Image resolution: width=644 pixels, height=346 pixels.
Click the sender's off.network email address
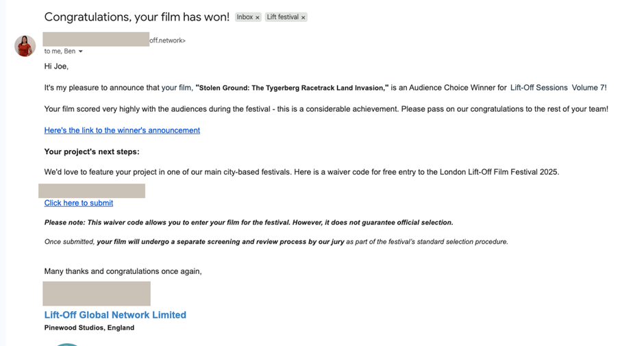click(x=168, y=40)
